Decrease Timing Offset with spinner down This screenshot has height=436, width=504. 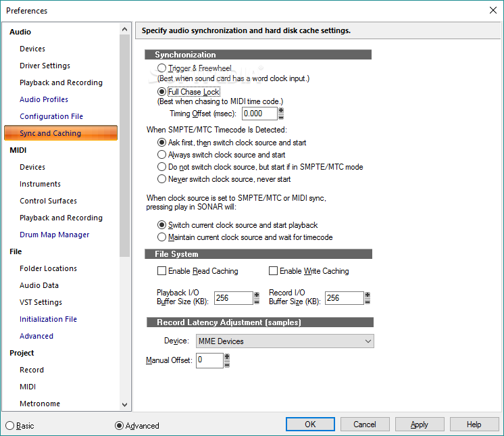tap(281, 117)
